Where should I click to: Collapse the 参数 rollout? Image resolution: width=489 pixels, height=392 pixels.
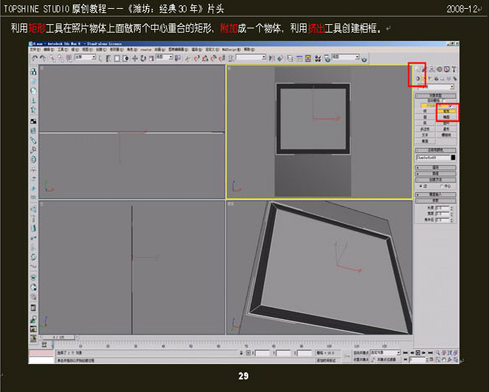pos(435,201)
